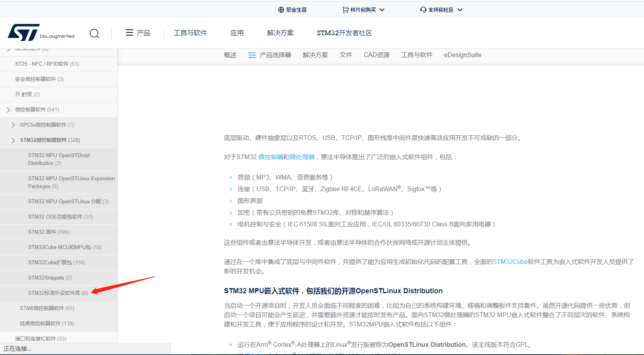Click the ST life.augmented logo

(x=41, y=33)
